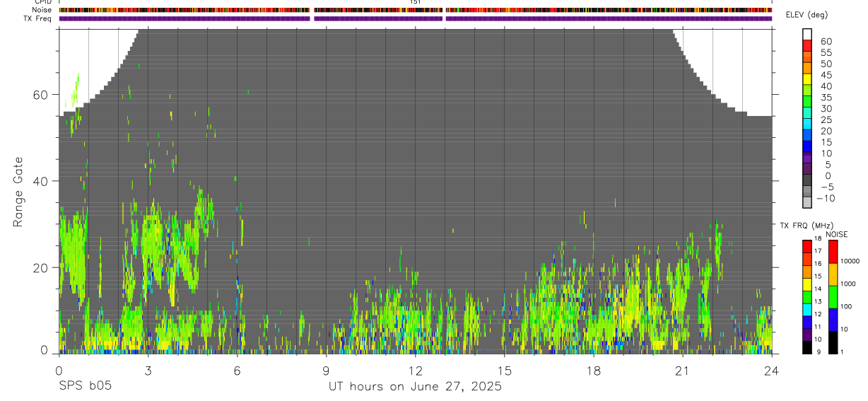The width and height of the screenshot is (868, 401).
Task: Click the x-axis tick label '6'
Action: pos(237,370)
